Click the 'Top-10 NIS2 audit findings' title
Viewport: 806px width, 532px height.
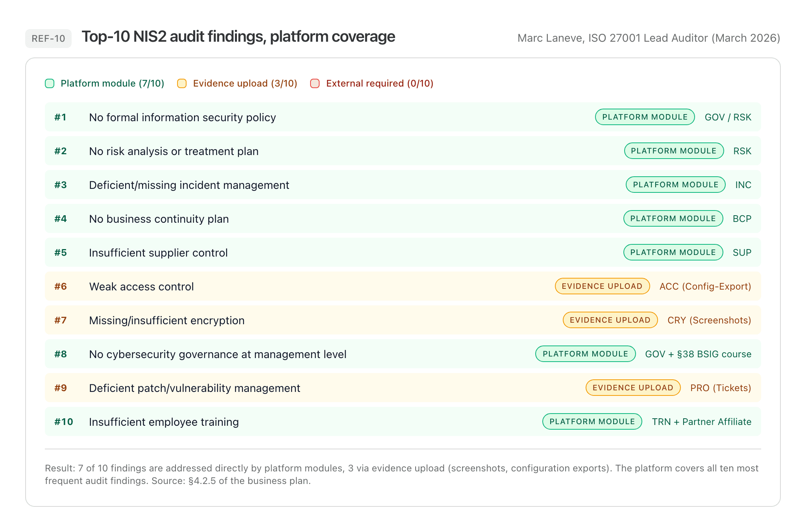[238, 37]
